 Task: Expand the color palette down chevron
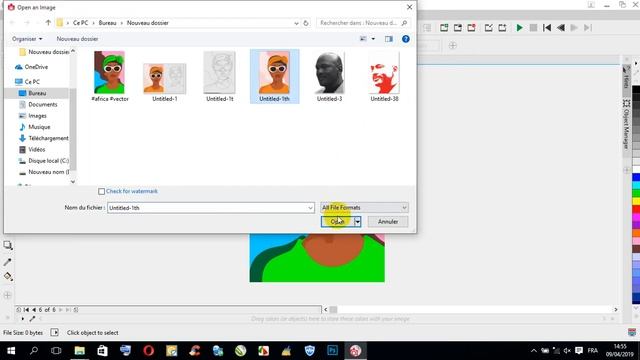(636, 309)
